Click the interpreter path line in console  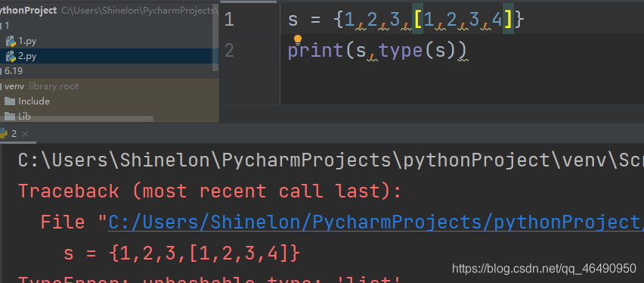[x=331, y=160]
